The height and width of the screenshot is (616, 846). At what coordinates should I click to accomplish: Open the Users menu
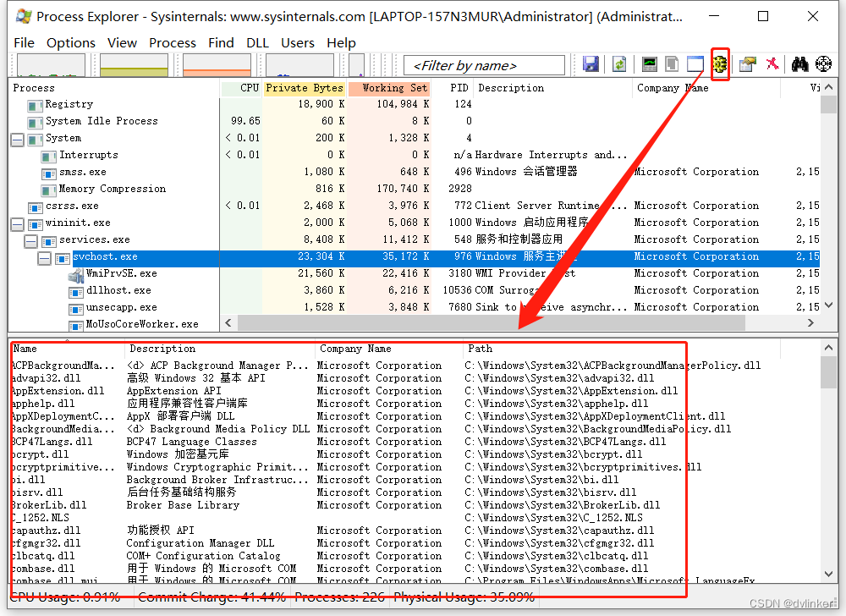tap(297, 42)
